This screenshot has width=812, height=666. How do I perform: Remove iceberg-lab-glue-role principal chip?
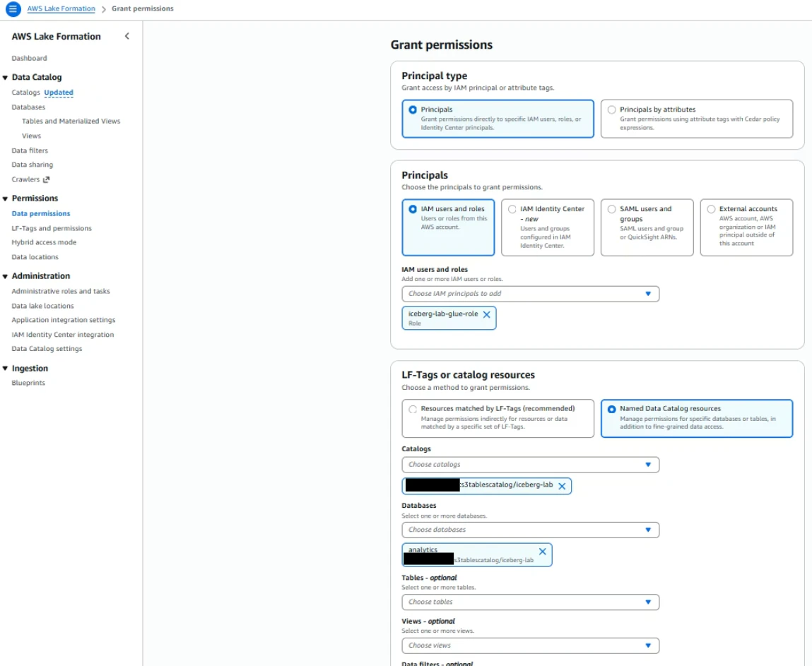487,314
